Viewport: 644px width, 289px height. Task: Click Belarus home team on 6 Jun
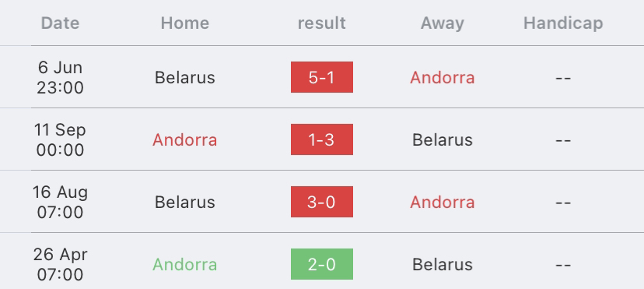point(185,78)
